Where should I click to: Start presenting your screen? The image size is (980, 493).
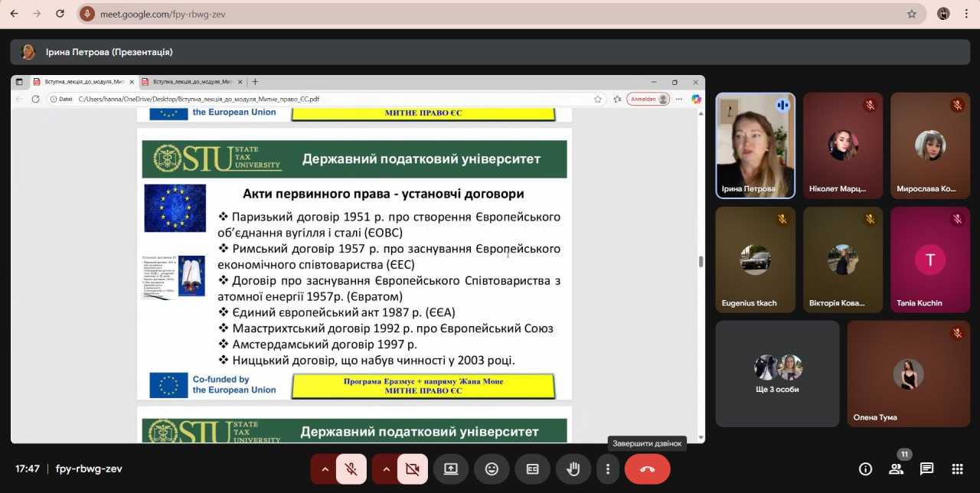coord(451,469)
